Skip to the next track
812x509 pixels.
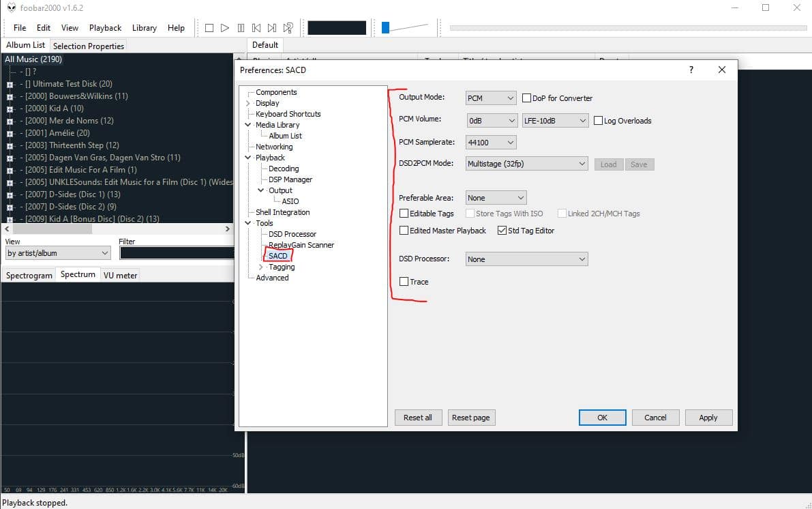(x=272, y=28)
